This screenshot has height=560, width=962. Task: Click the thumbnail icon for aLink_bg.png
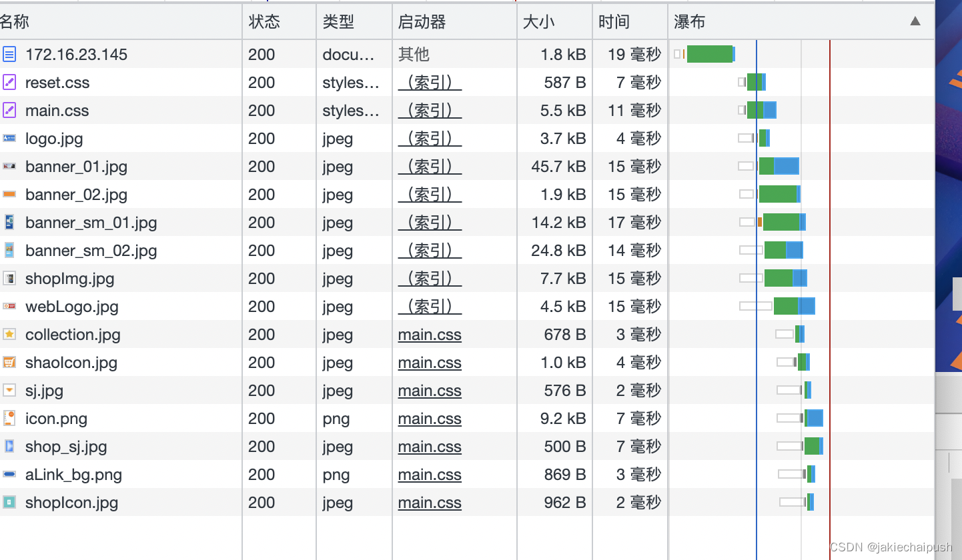click(9, 474)
